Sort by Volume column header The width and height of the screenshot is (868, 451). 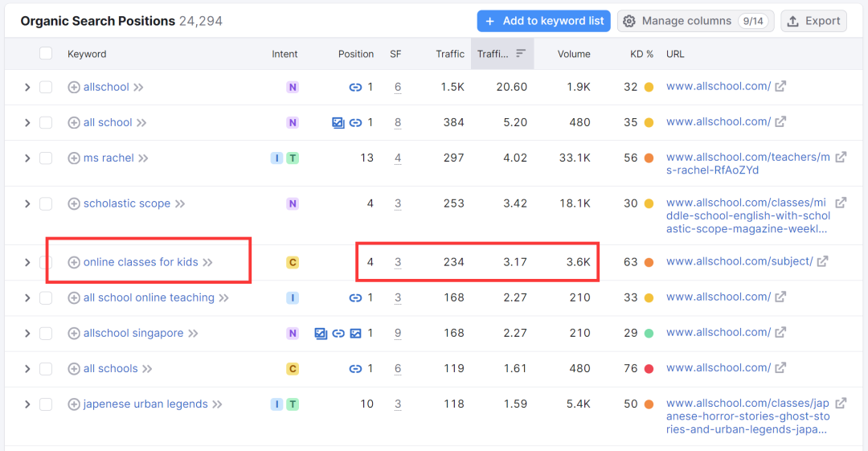point(574,54)
